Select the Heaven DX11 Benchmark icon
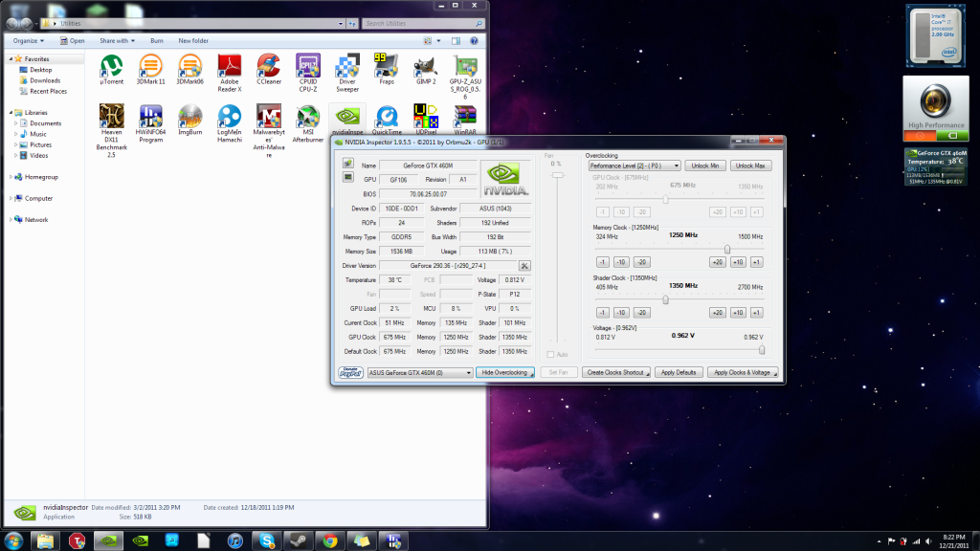Screen dimensions: 980x551 pyautogui.click(x=112, y=130)
